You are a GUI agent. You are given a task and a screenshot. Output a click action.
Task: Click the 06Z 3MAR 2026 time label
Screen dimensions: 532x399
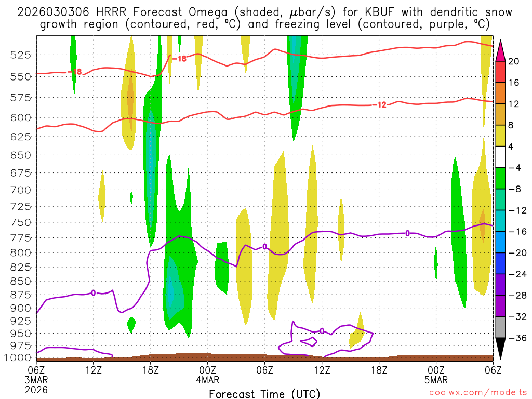coord(36,380)
